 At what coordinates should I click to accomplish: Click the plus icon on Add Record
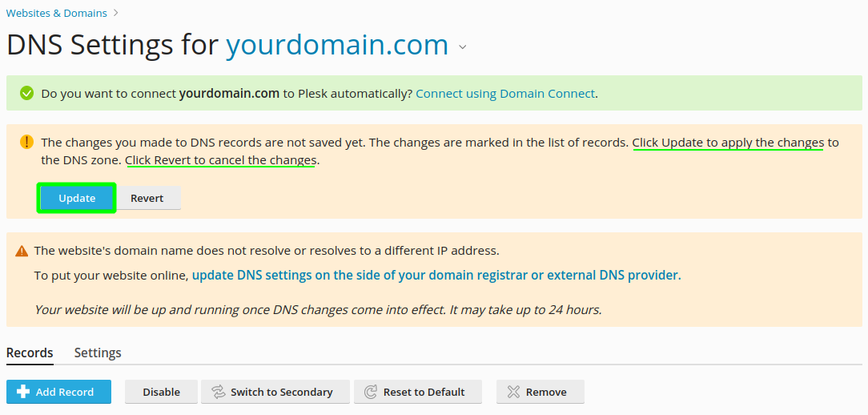coord(23,392)
